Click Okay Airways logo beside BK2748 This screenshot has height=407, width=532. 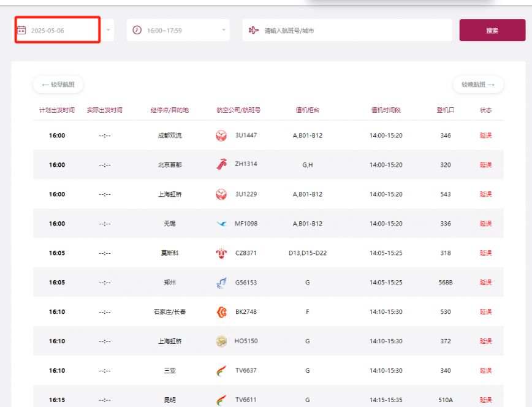click(x=221, y=311)
